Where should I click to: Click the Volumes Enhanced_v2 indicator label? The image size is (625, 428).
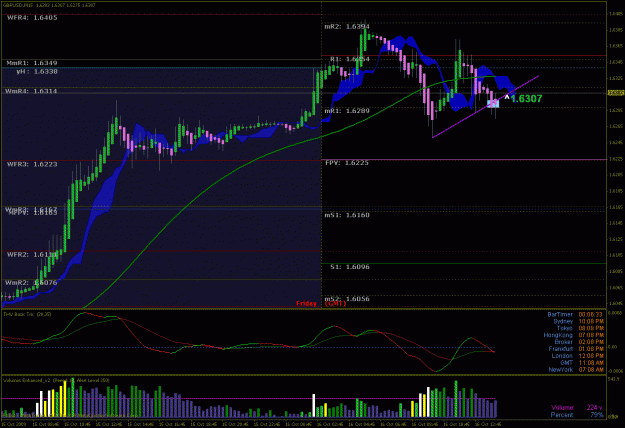56,381
